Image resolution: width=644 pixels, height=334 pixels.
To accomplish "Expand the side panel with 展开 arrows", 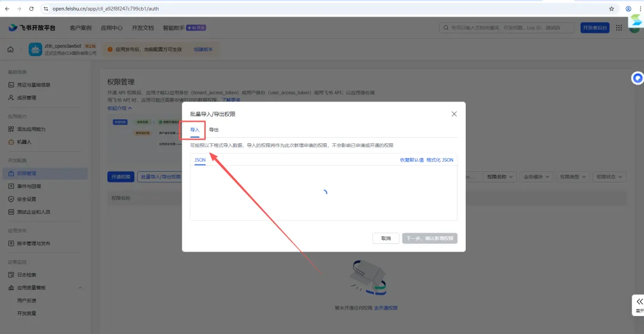I will click(x=639, y=302).
